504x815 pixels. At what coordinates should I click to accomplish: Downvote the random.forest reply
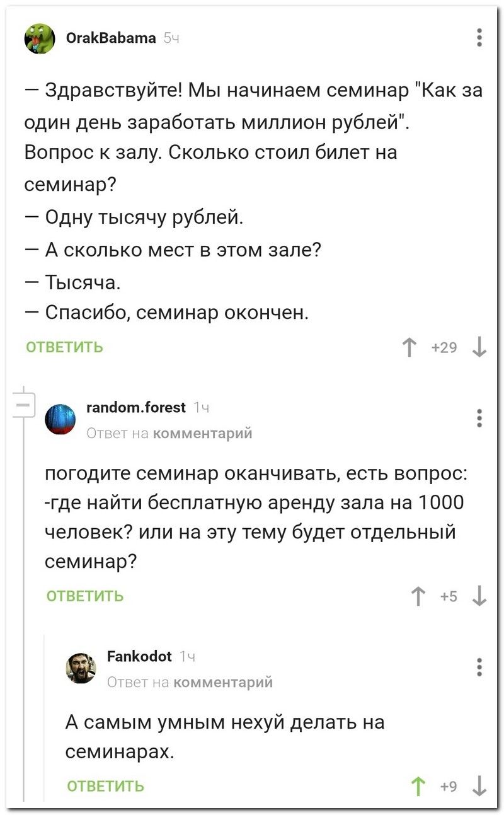[x=480, y=596]
